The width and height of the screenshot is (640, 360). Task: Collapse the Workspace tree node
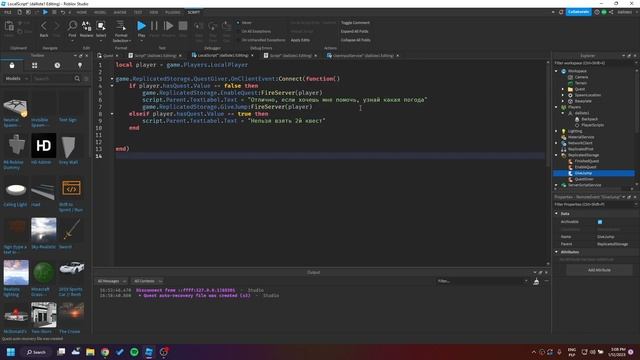point(556,71)
